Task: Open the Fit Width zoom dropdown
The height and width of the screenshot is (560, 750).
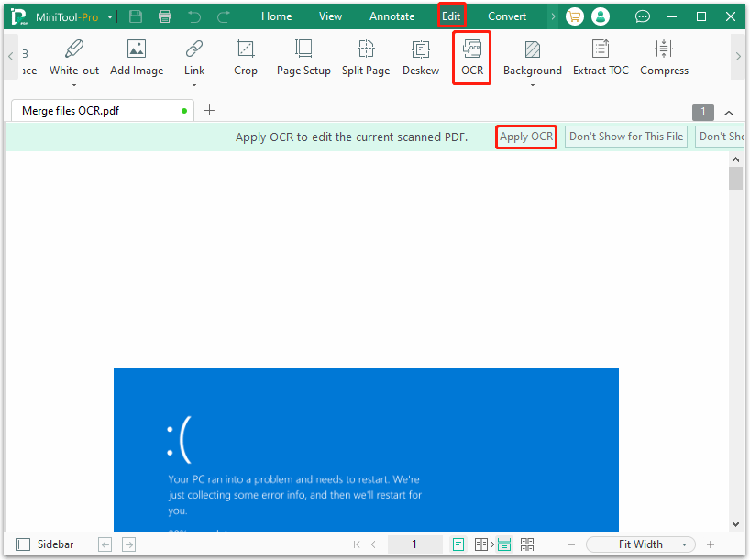Action: (x=641, y=544)
